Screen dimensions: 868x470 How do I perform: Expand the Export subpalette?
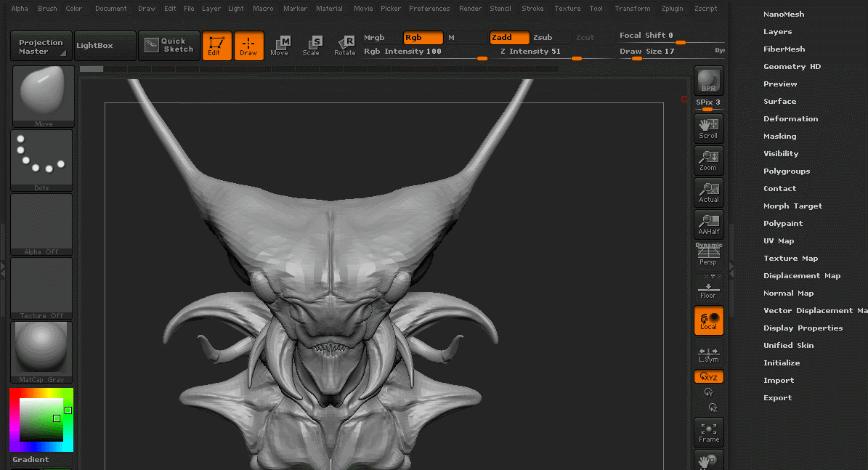(778, 398)
